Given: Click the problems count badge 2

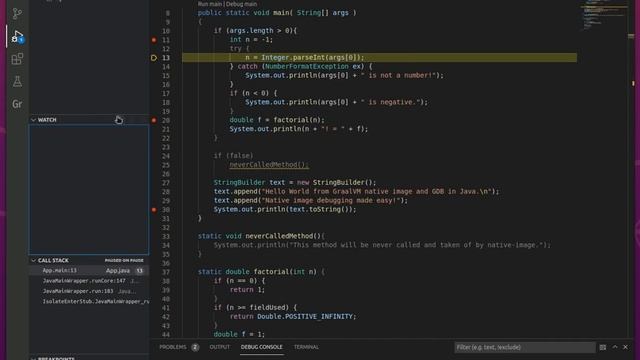Looking at the screenshot, I should [x=195, y=347].
